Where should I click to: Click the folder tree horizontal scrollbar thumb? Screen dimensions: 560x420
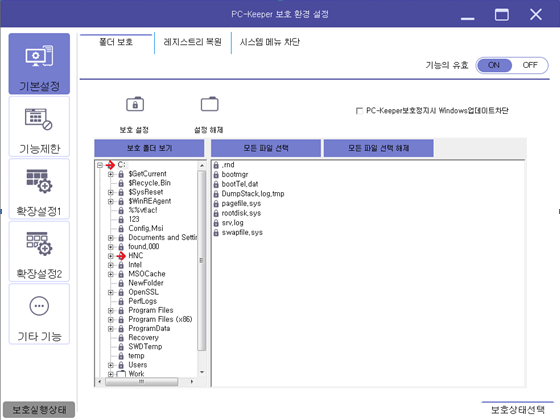pyautogui.click(x=141, y=382)
